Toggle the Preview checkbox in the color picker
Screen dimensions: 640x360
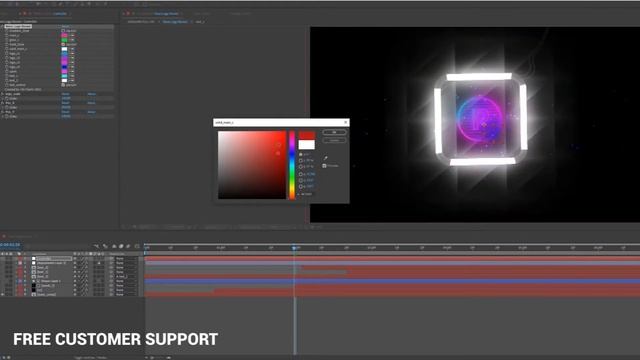pyautogui.click(x=324, y=166)
